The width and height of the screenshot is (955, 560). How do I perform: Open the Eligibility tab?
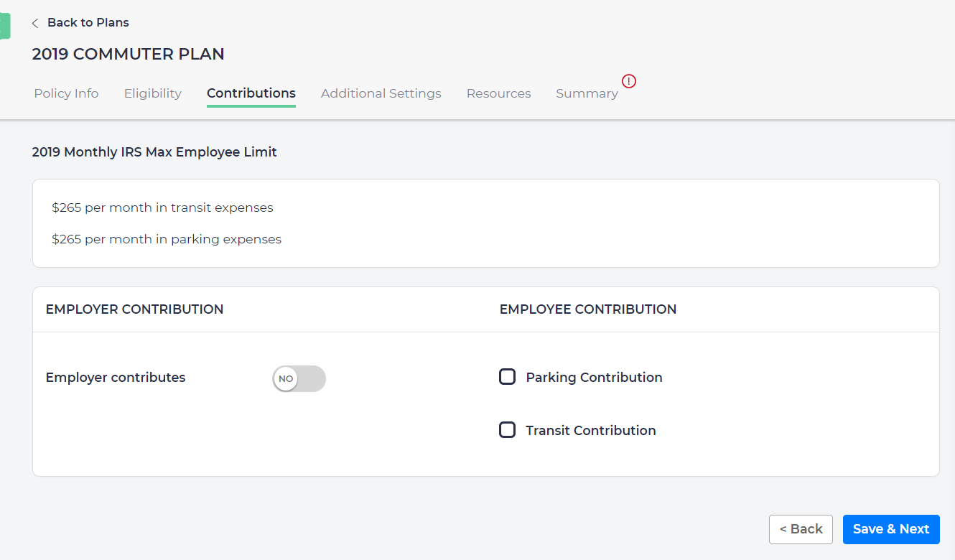tap(152, 93)
